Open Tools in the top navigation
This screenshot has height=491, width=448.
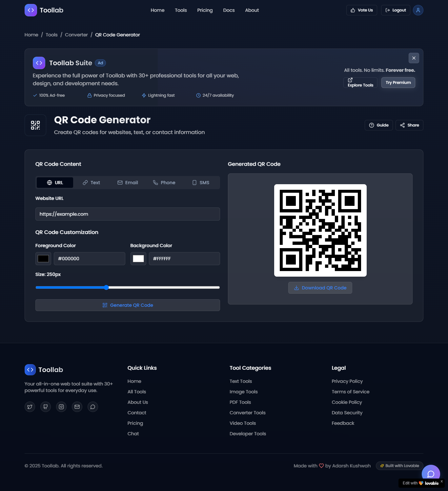point(181,10)
